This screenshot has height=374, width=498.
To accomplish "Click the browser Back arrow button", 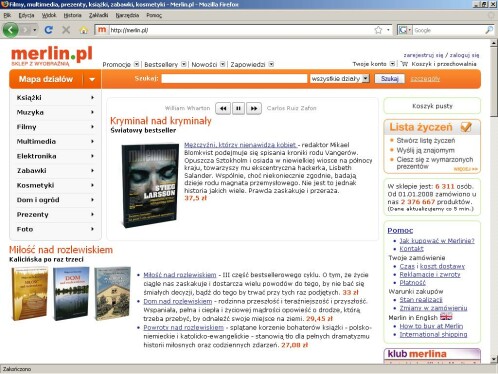I will pos(10,30).
